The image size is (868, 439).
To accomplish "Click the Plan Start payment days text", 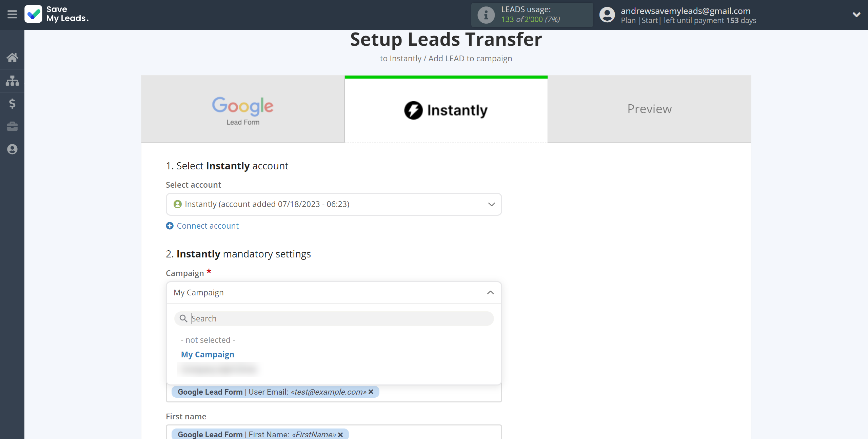I will click(688, 20).
